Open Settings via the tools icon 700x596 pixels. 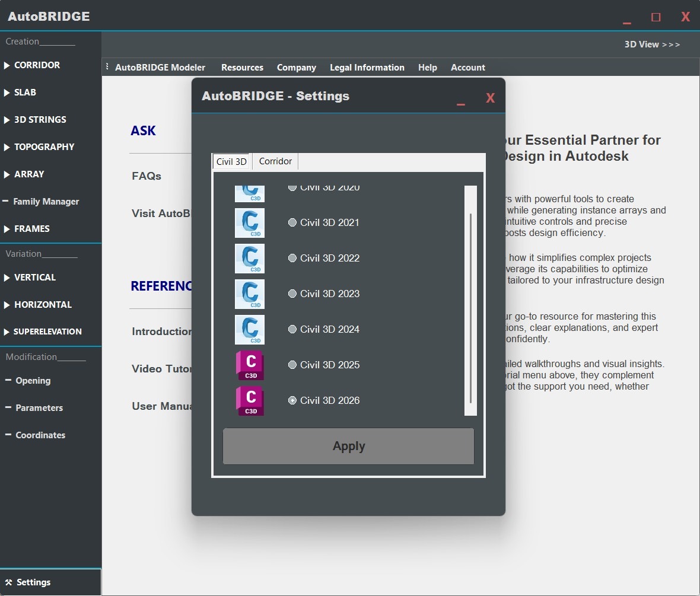[x=8, y=582]
